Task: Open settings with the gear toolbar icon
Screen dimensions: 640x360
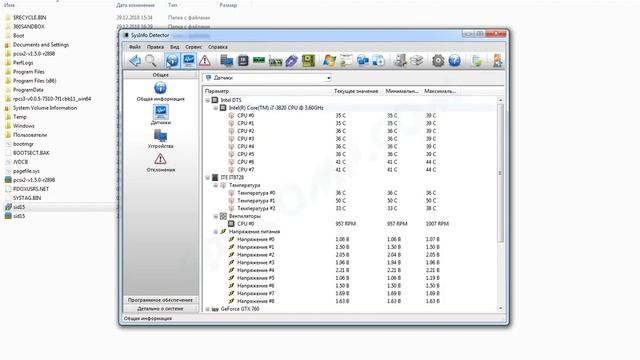Action: (438, 61)
